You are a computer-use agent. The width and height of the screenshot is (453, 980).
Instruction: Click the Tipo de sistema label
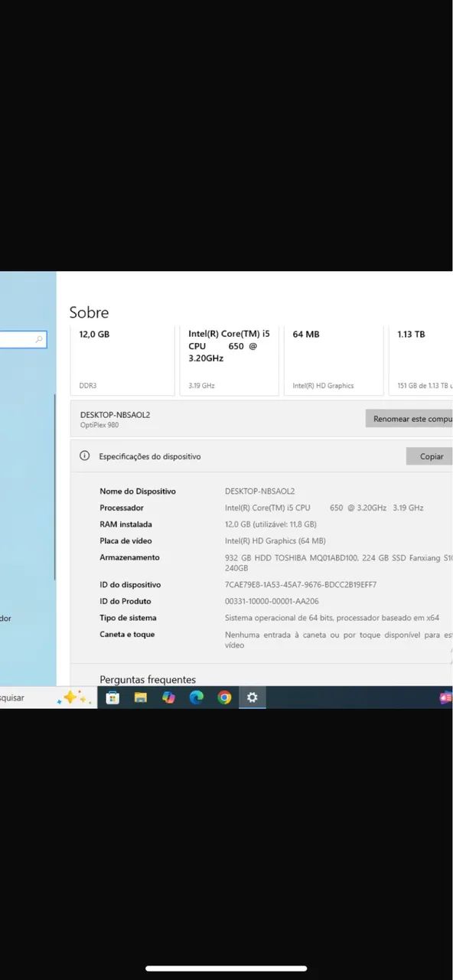click(x=128, y=618)
